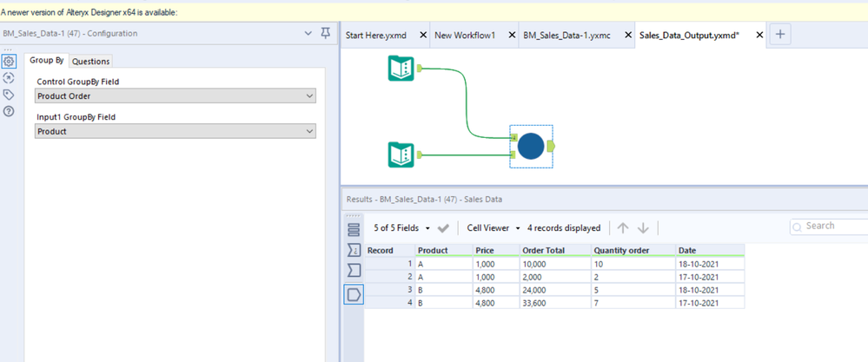Show the messages list view icon

[353, 230]
